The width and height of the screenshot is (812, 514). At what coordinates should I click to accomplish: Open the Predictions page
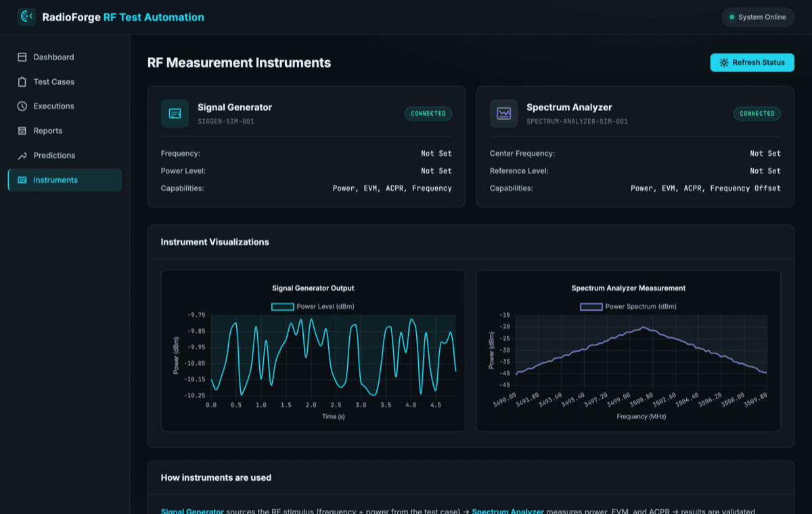[65, 156]
